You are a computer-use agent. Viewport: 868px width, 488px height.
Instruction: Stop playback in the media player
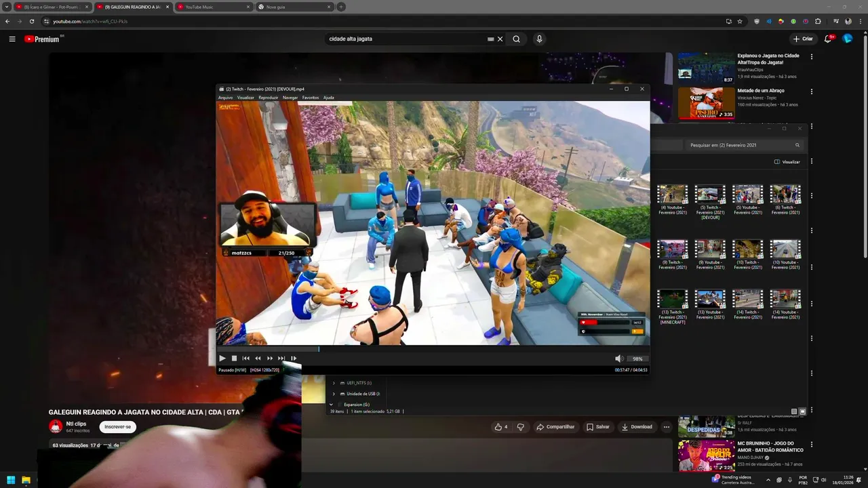coord(234,358)
